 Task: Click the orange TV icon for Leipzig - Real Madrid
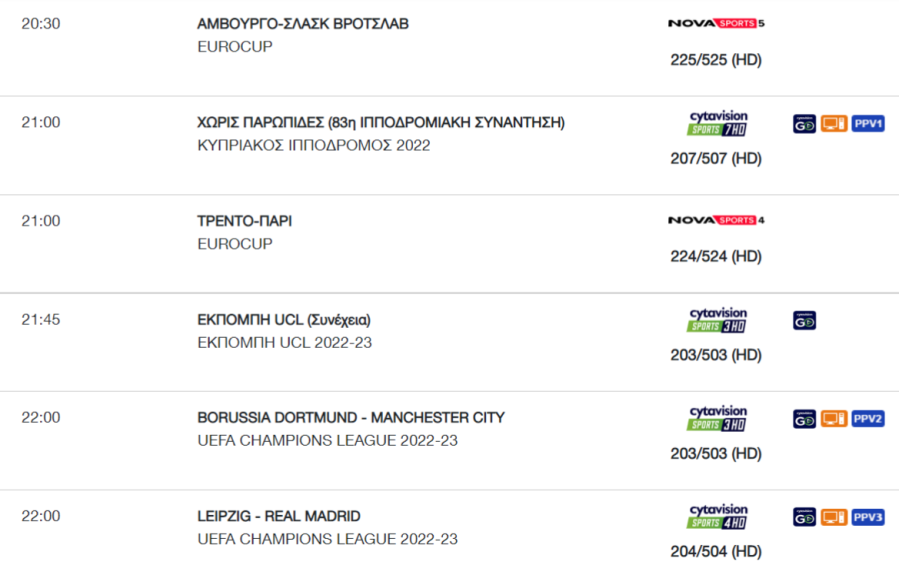click(x=834, y=518)
